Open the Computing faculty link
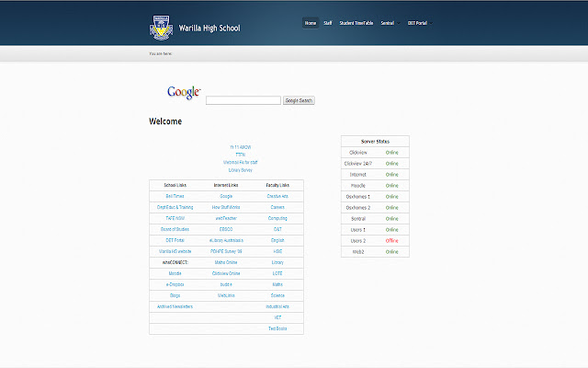This screenshot has width=588, height=368. pyautogui.click(x=277, y=218)
